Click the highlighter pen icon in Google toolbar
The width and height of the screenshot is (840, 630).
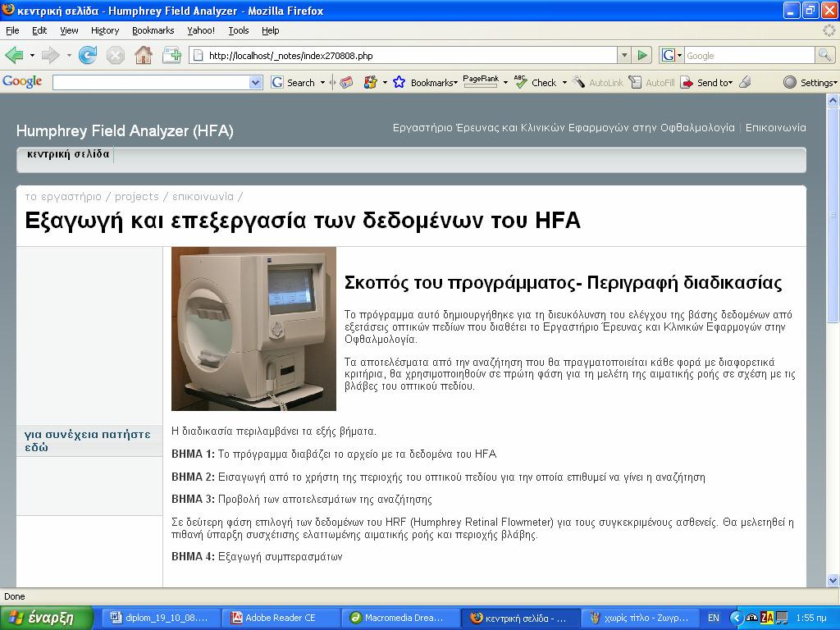pos(745,83)
